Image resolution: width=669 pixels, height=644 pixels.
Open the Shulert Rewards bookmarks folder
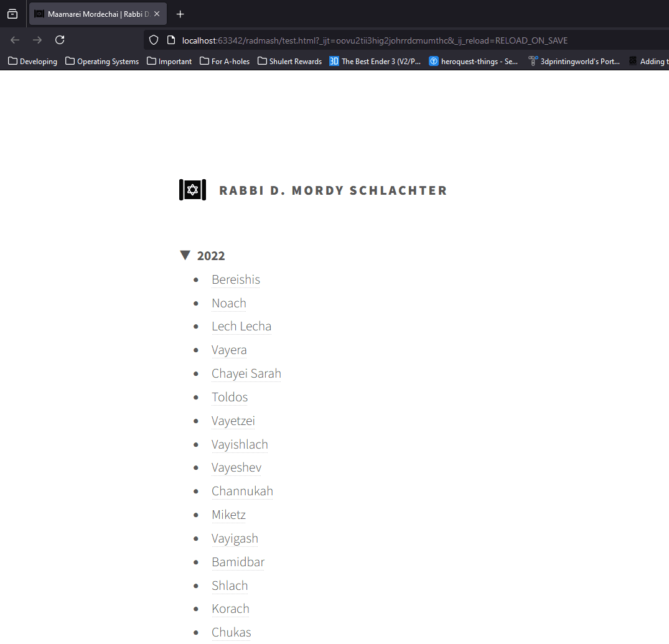click(290, 62)
